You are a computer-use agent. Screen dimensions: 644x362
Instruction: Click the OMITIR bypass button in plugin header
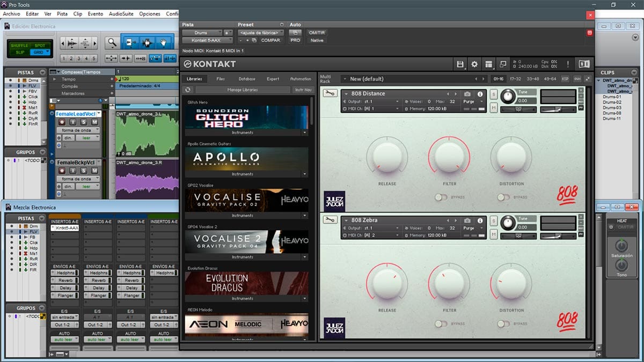pos(317,33)
